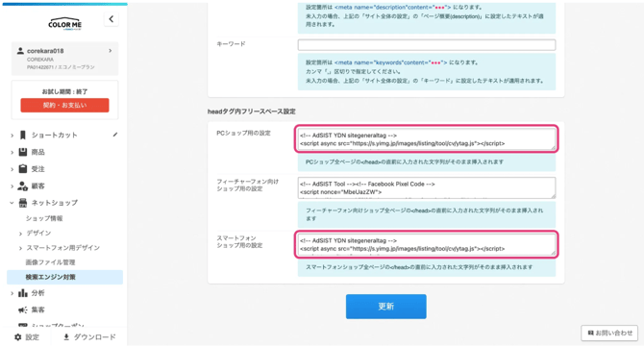The height and width of the screenshot is (347, 644).
Task: Click the キーワード input field
Action: (427, 45)
